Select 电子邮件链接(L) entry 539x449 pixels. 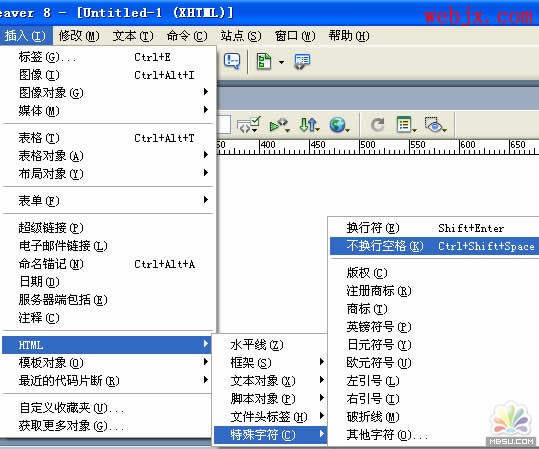108,245
